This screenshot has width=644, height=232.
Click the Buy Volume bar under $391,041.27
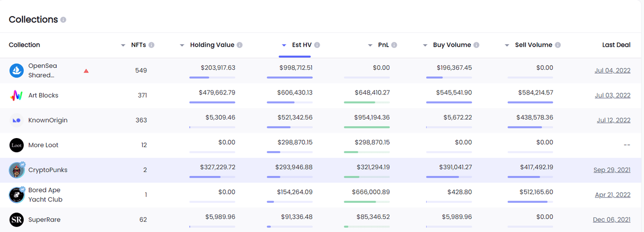pyautogui.click(x=449, y=177)
